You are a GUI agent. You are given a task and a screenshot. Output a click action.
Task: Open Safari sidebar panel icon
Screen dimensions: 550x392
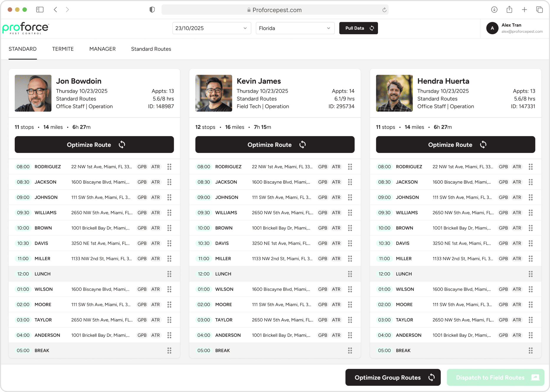tap(40, 10)
